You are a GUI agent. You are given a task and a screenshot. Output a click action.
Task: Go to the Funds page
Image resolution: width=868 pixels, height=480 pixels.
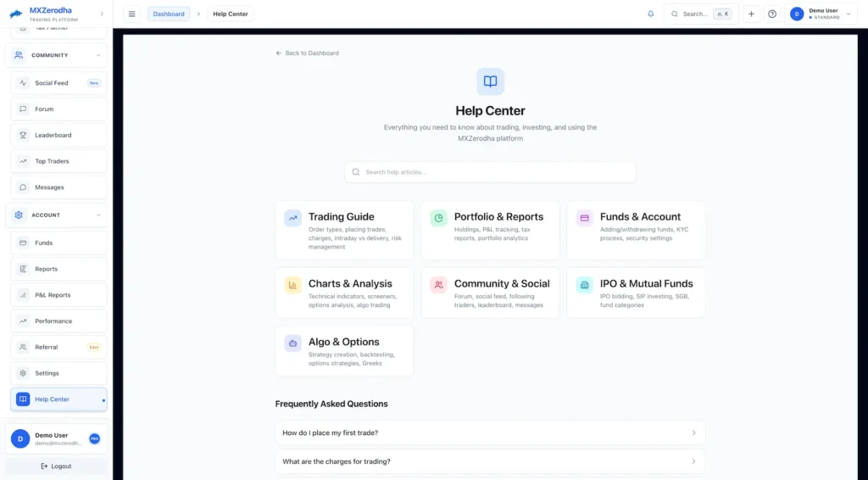58,243
